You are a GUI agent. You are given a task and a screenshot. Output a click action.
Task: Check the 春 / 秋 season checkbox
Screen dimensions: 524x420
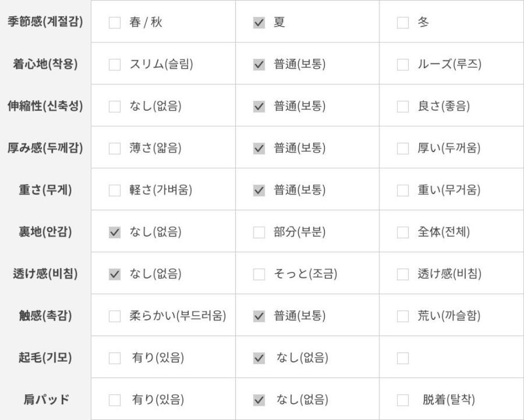click(114, 23)
